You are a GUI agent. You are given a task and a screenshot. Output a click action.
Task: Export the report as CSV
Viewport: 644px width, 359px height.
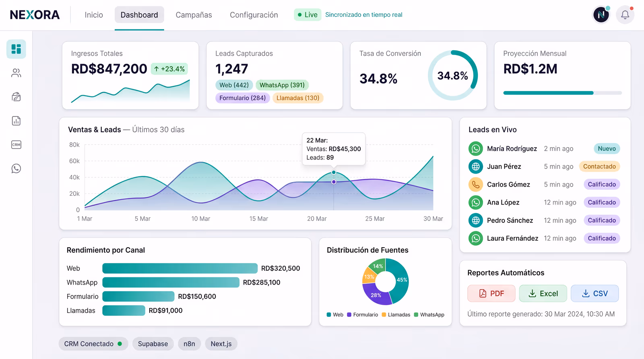pos(595,293)
